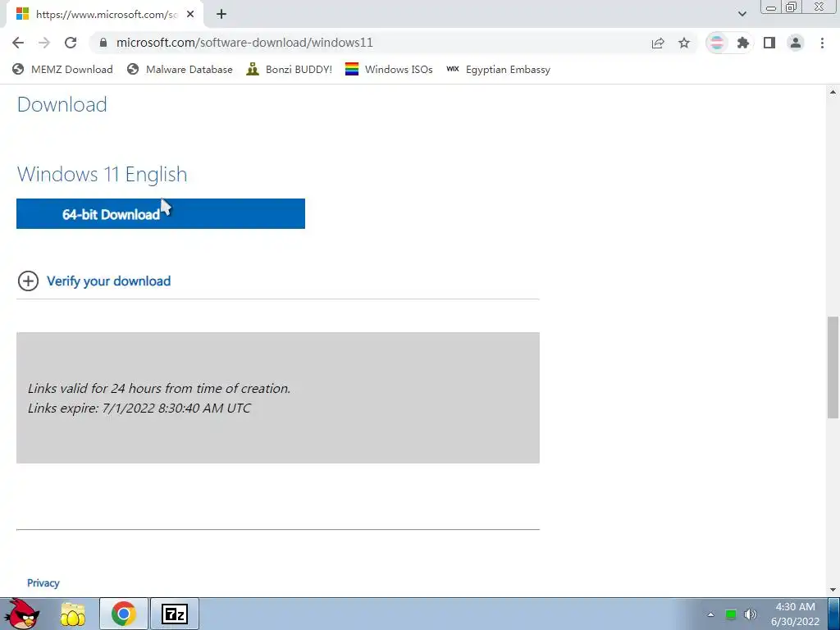This screenshot has width=840, height=630.
Task: Go back to the previous page
Action: pos(18,43)
